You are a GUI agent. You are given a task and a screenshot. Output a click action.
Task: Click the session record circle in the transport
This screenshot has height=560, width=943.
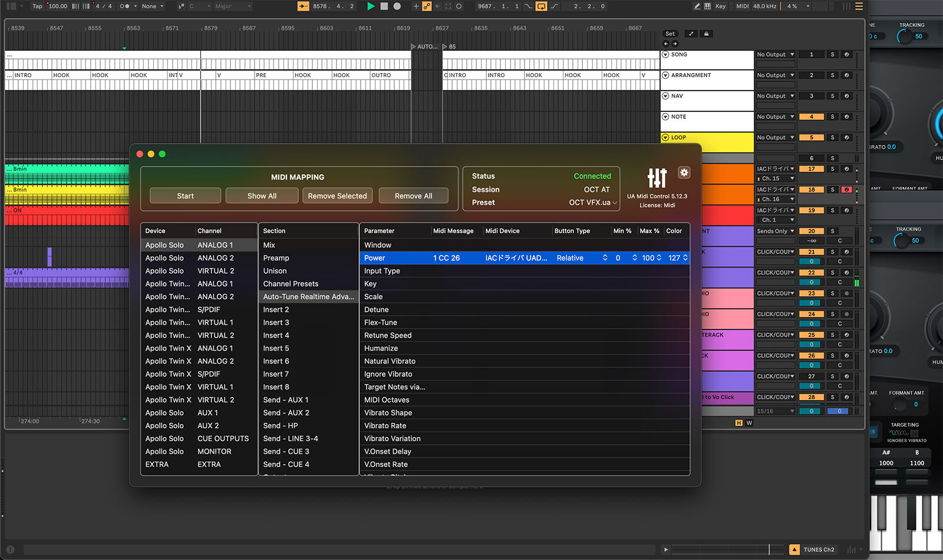point(397,6)
